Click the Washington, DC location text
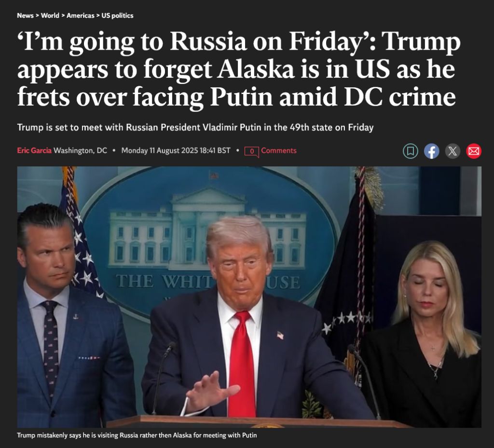Viewport: 494px width, 448px height. point(81,150)
